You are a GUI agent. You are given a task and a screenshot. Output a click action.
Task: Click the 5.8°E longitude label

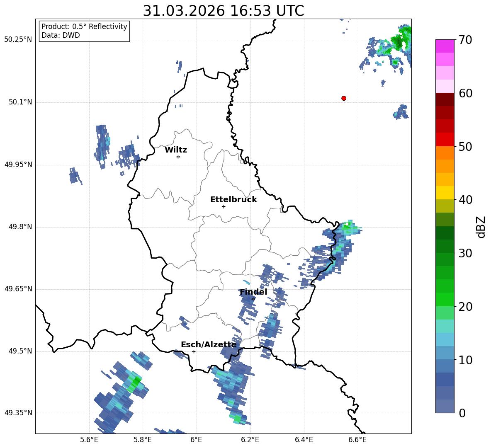[x=143, y=440]
